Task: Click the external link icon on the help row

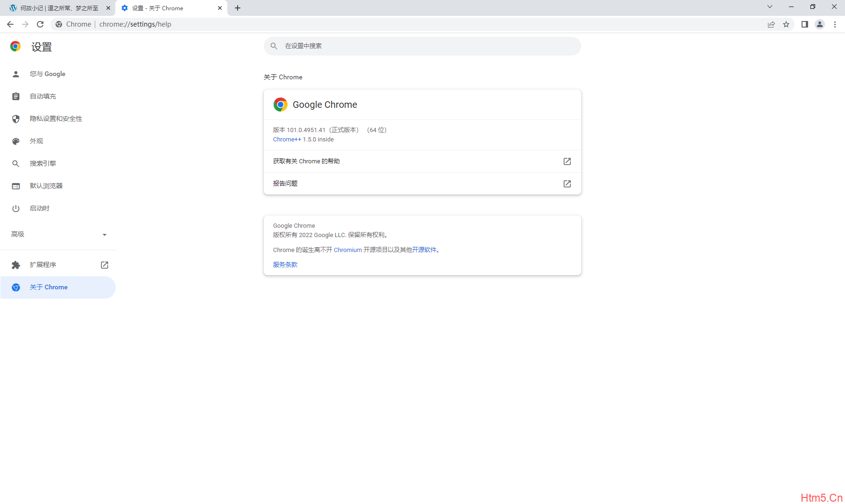Action: [x=567, y=161]
